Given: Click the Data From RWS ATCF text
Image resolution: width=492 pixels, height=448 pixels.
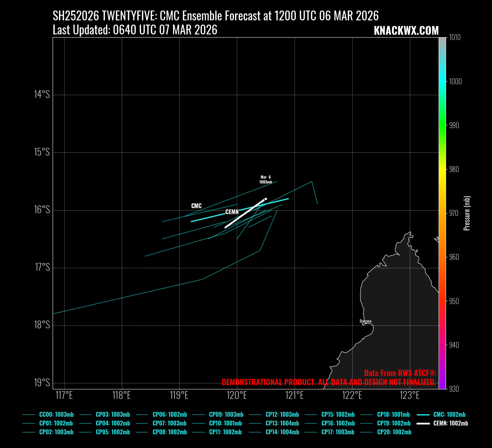Looking at the screenshot, I should (x=400, y=373).
